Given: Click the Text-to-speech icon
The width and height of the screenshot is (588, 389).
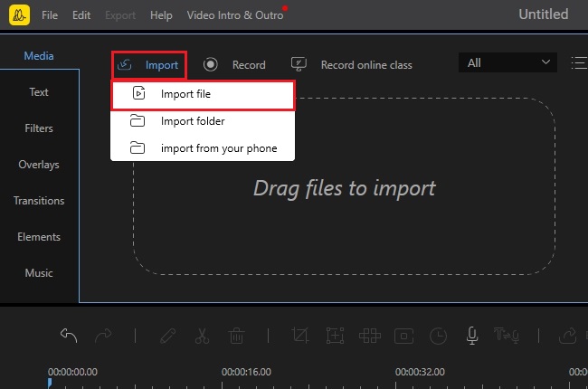Looking at the screenshot, I should (x=507, y=335).
